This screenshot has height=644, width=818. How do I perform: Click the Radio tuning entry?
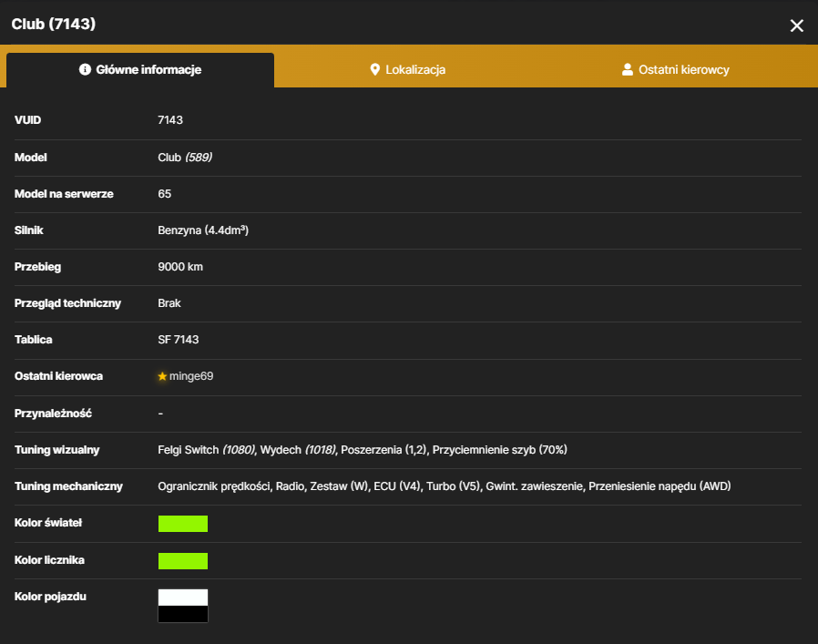[290, 486]
